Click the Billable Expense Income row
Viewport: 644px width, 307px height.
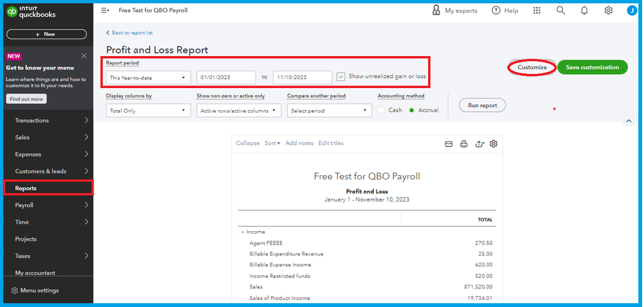367,265
